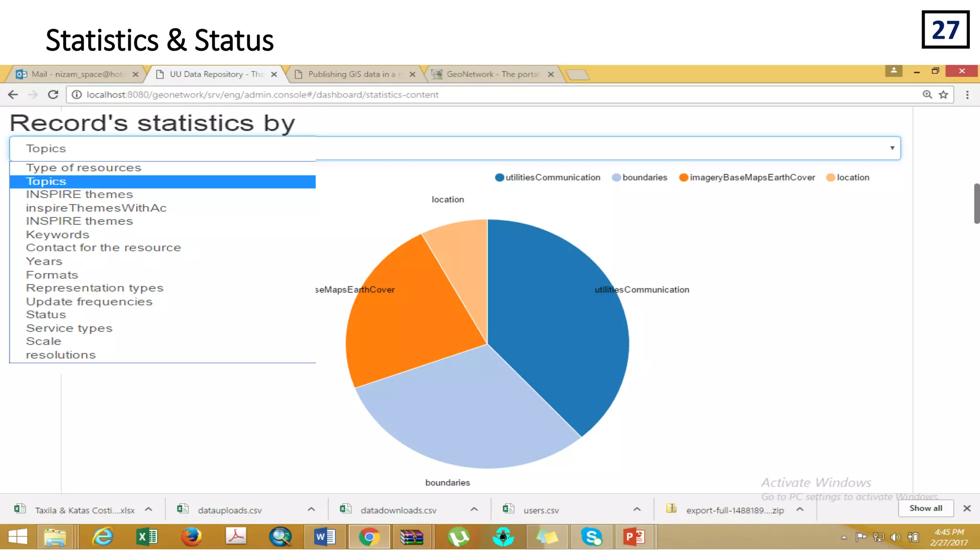Open downloaded users.csv file
Viewport: 980px width, 551px height.
531,510
